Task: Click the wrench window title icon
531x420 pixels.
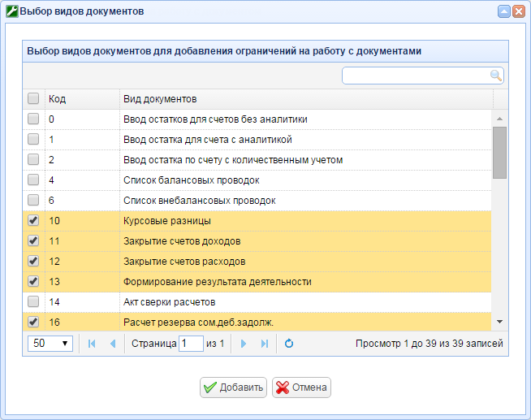Action: click(x=12, y=11)
